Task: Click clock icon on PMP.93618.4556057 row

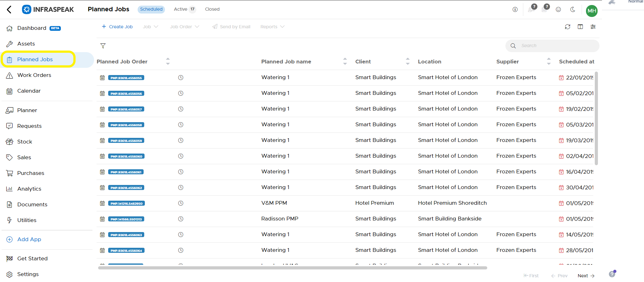Action: coord(181,109)
